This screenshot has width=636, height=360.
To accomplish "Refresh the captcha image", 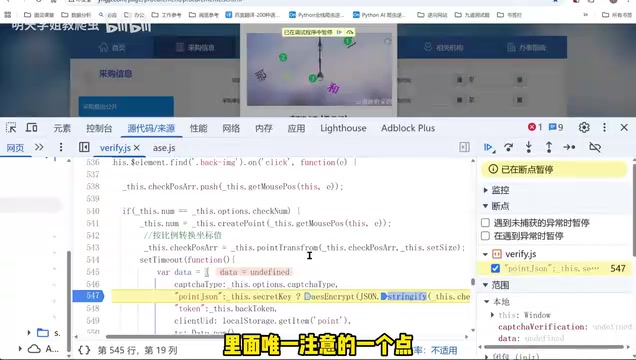I will pyautogui.click(x=387, y=41).
